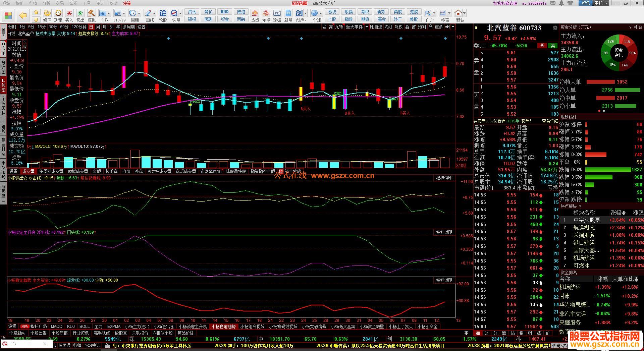Toggle the 九转 indicator
The width and height of the screenshot is (644, 351).
point(339,27)
